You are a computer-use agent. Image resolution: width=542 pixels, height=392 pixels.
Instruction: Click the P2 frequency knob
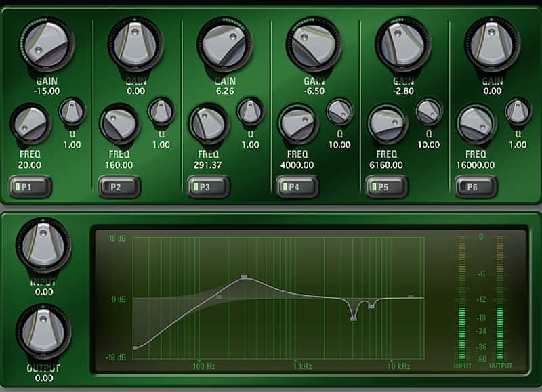coord(120,124)
